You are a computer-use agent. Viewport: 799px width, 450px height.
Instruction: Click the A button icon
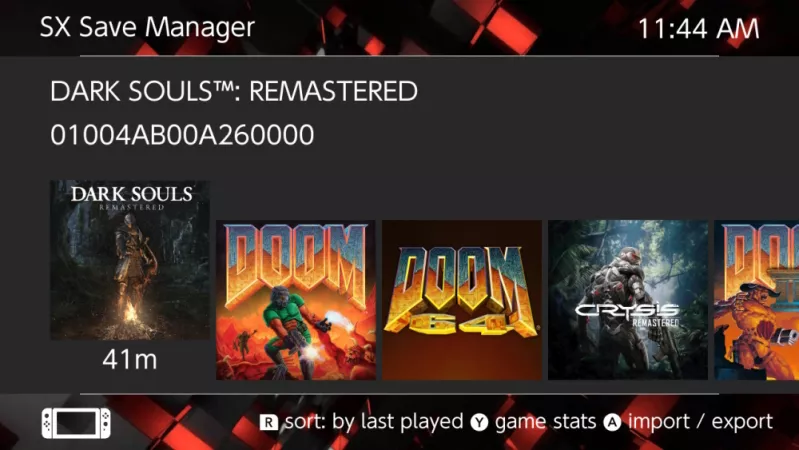point(612,422)
